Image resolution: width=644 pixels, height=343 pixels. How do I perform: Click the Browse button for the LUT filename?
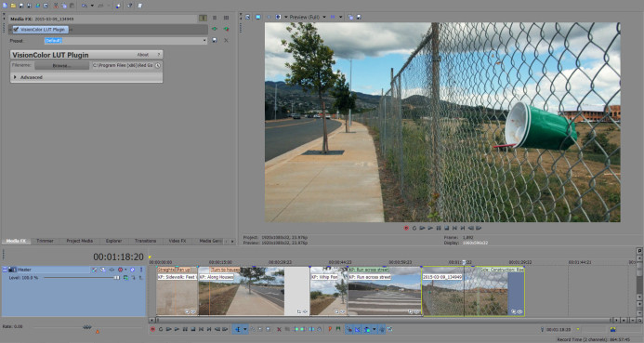click(62, 65)
